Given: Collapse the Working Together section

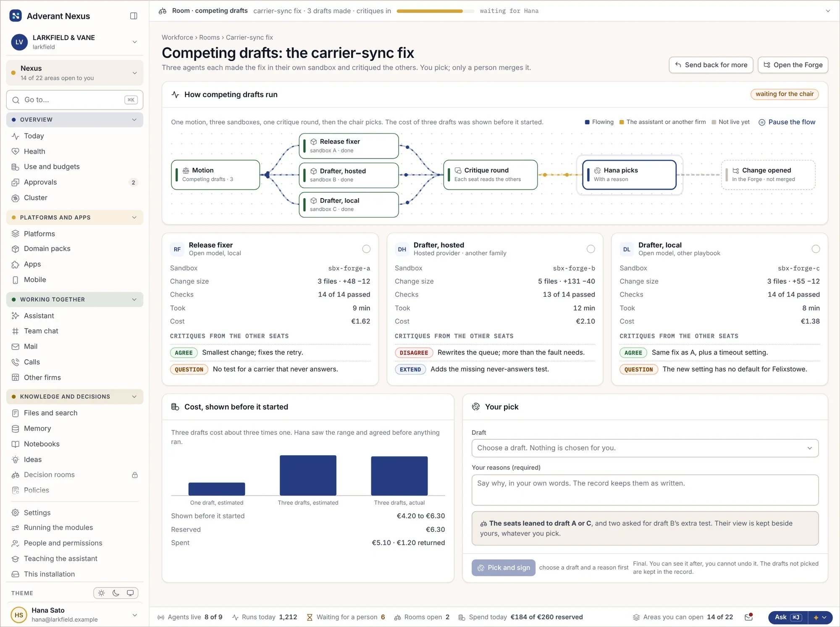Looking at the screenshot, I should [x=75, y=299].
